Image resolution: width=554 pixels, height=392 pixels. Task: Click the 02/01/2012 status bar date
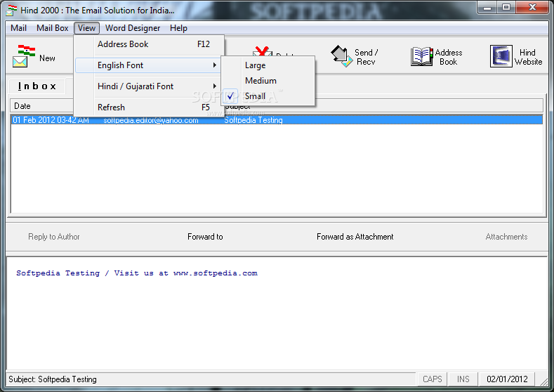(x=507, y=379)
